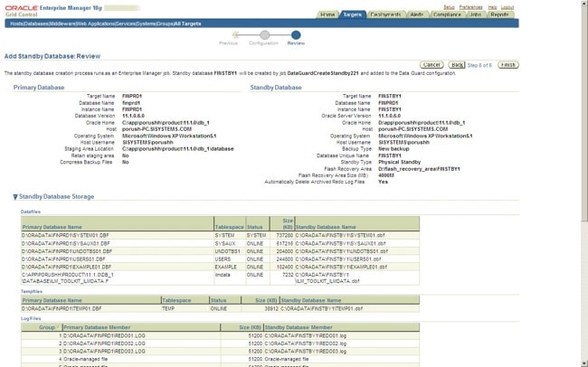Click standby SYSTEM01.dbf file name

point(340,235)
